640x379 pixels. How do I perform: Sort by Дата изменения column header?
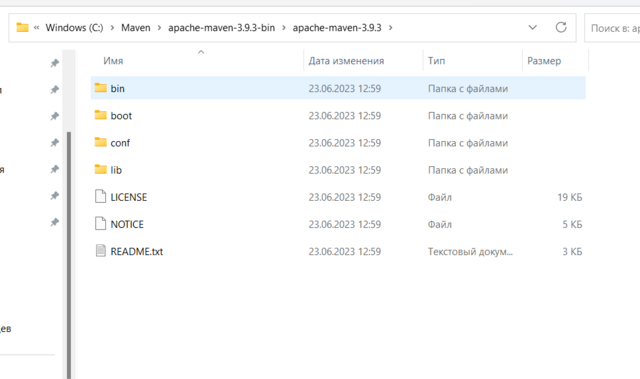(346, 61)
